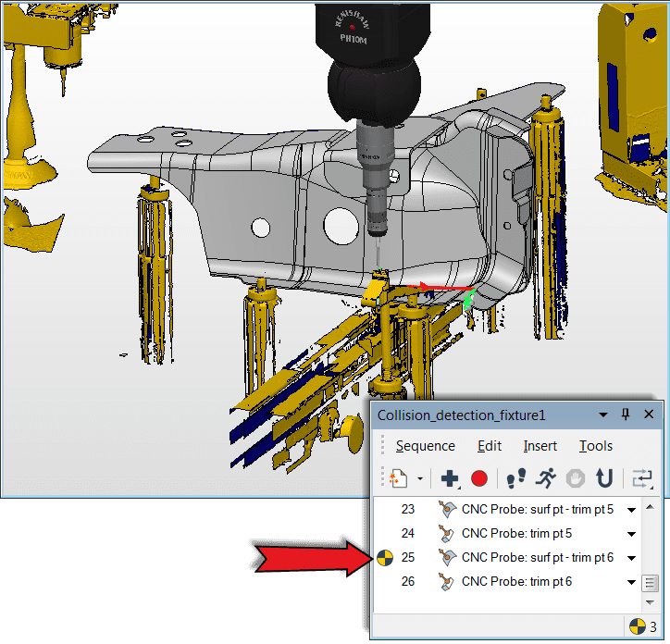The width and height of the screenshot is (670, 644).
Task: Click the New Sequence document icon
Action: pyautogui.click(x=398, y=478)
